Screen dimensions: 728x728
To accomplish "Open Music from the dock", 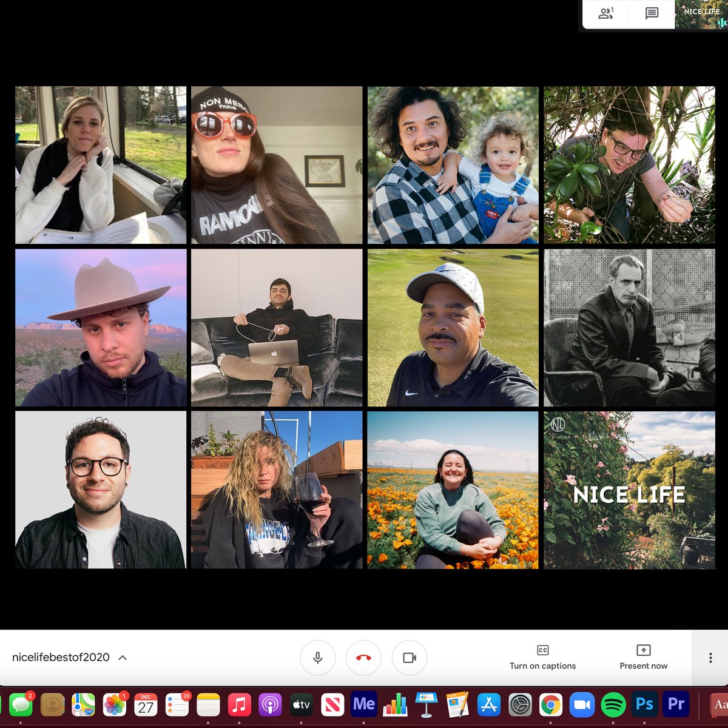I will click(240, 704).
